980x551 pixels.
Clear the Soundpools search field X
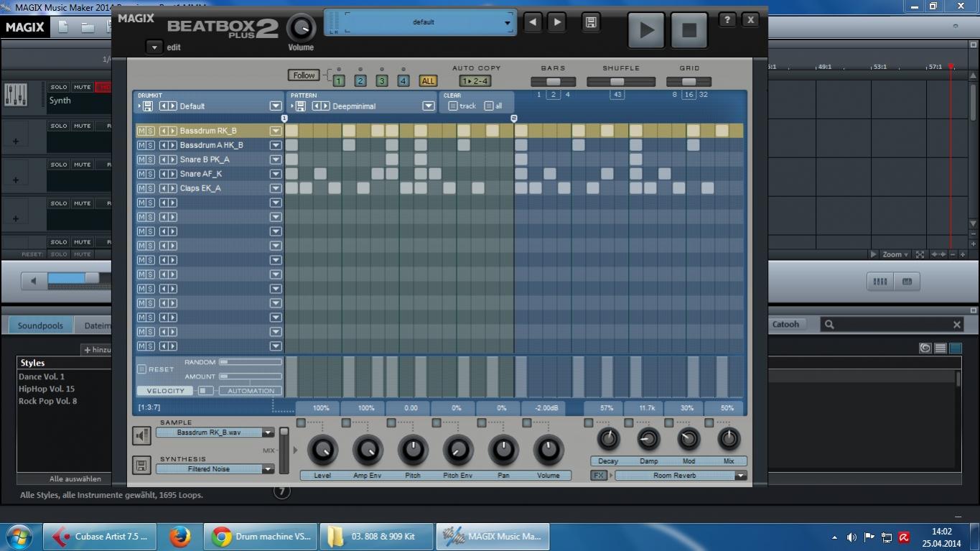click(956, 325)
